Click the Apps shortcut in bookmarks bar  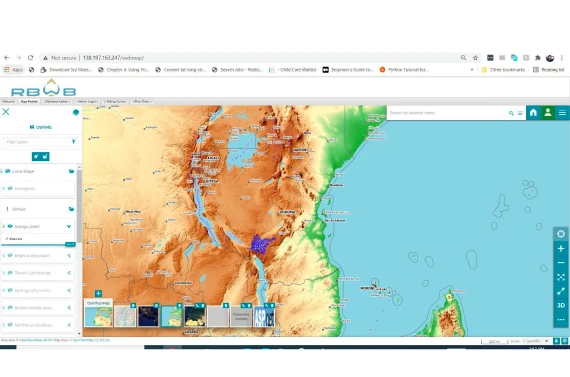tap(13, 69)
